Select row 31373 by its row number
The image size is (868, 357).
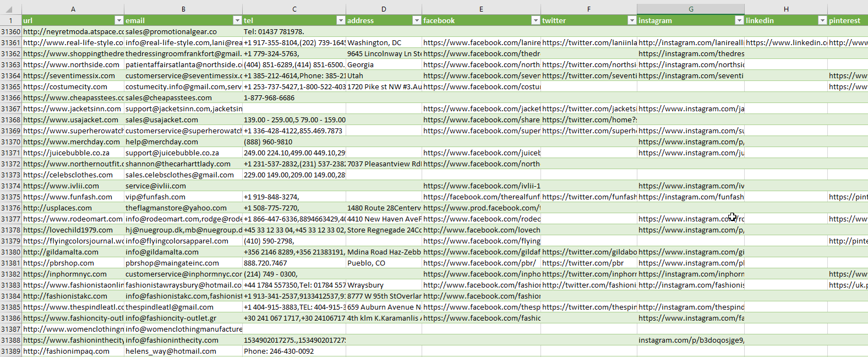11,175
